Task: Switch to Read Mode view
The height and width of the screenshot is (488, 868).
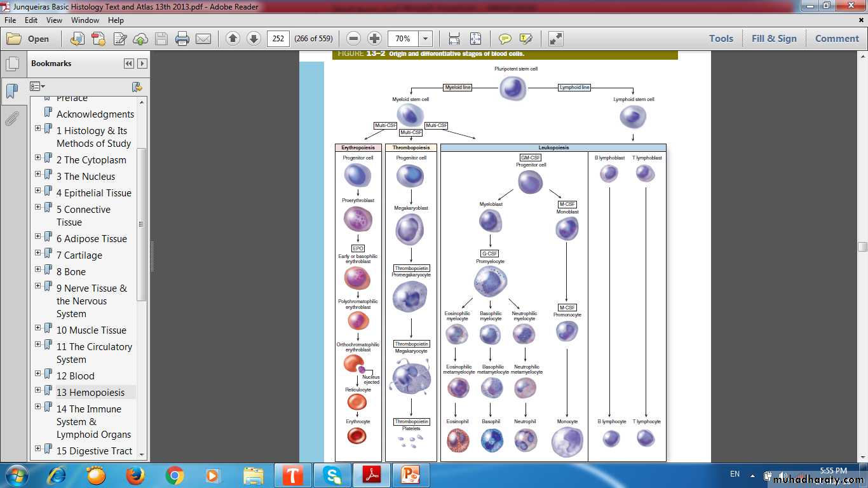Action: click(556, 39)
